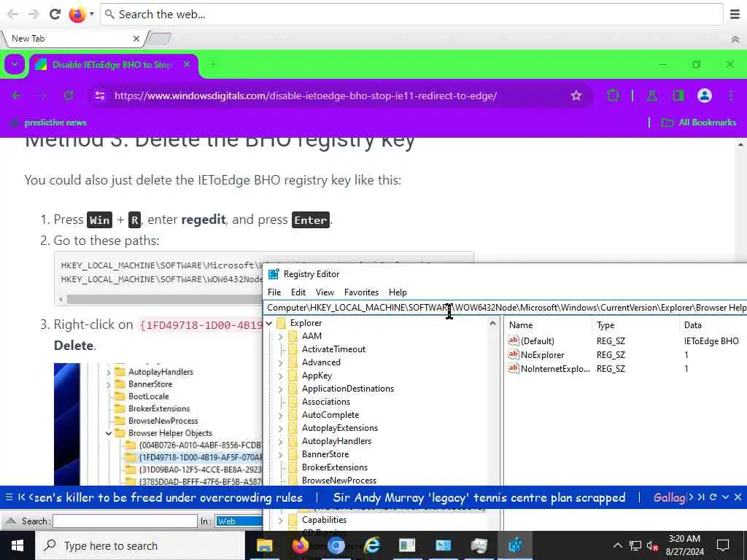Open the Favorites menu in Registry Editor

[361, 292]
